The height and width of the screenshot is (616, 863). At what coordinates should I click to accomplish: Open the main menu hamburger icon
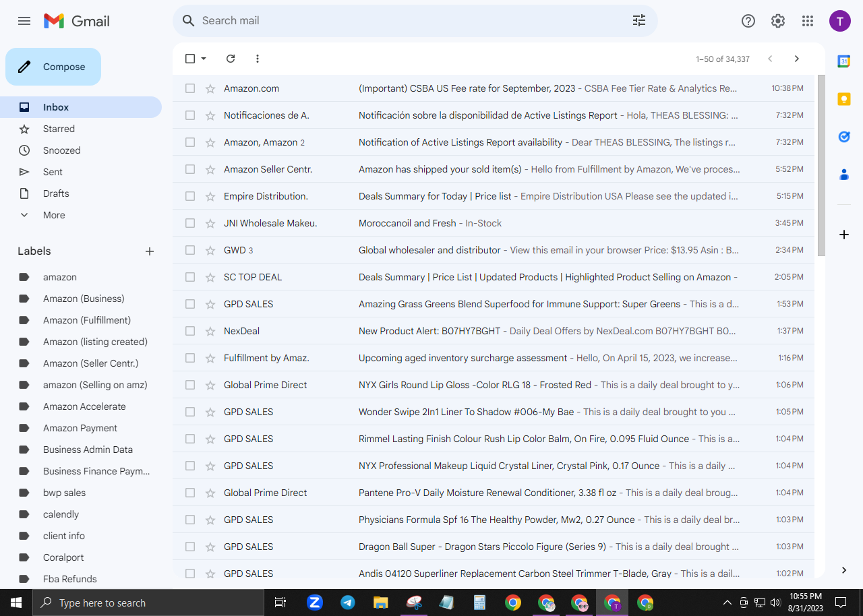pyautogui.click(x=24, y=21)
